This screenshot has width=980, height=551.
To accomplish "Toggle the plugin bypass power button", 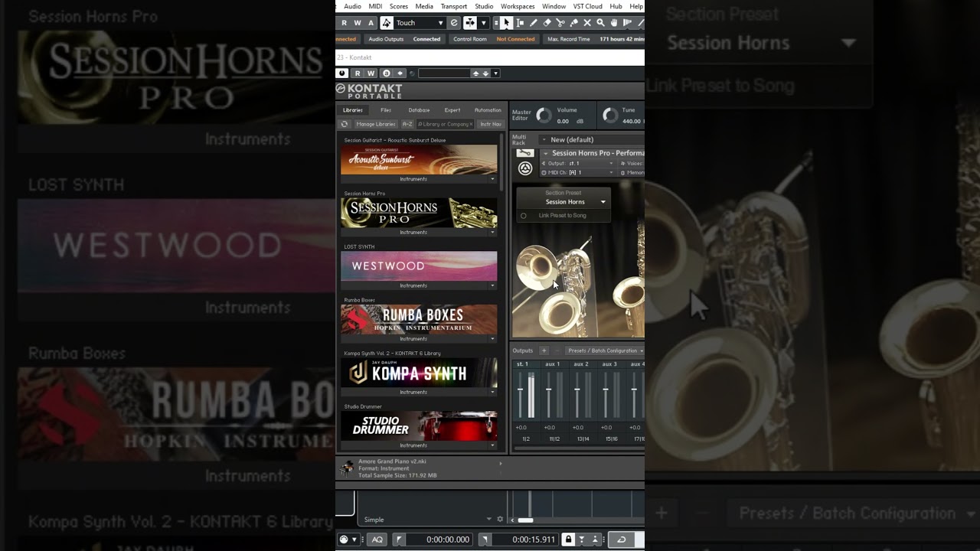I will pyautogui.click(x=342, y=73).
